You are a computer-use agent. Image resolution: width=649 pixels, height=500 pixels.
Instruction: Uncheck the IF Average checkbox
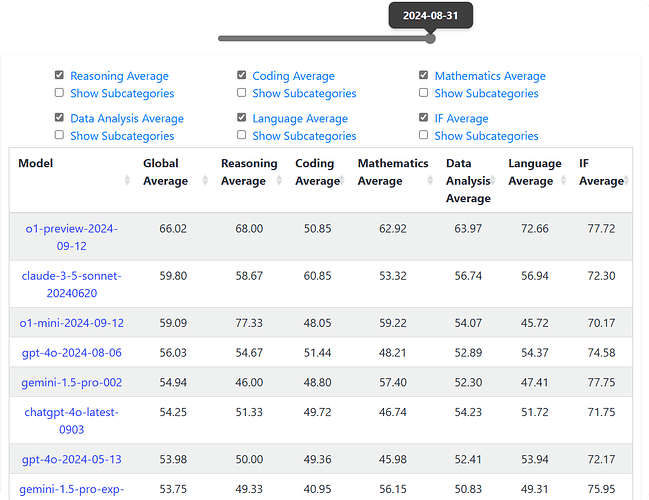(423, 118)
